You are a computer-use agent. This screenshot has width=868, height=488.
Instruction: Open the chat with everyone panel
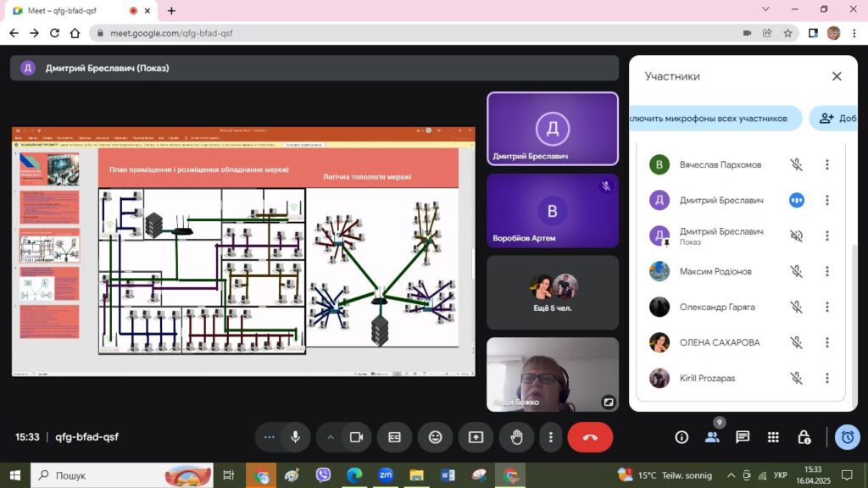pos(743,437)
